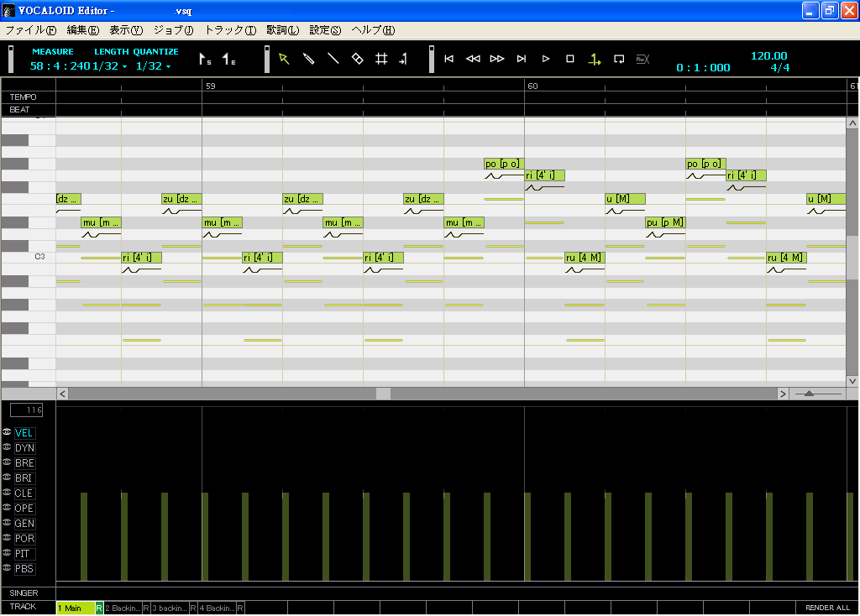Toggle CLE parameter eye icon
Image resolution: width=860 pixels, height=616 pixels.
pos(7,492)
